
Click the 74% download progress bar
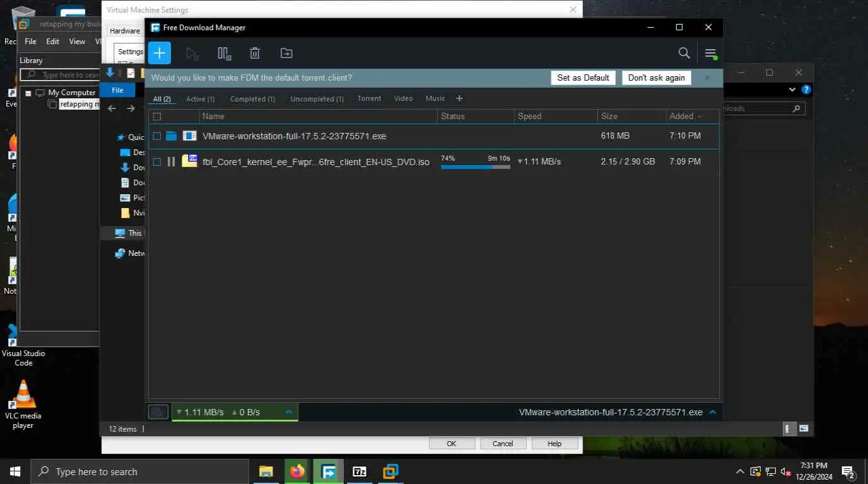[476, 167]
